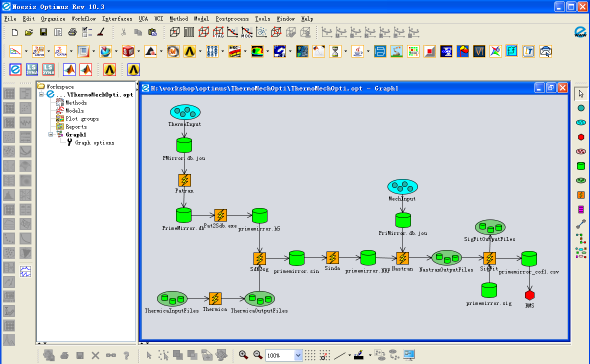The height and width of the screenshot is (364, 590).
Task: Open the zoom level 100% dropdown
Action: coord(298,355)
